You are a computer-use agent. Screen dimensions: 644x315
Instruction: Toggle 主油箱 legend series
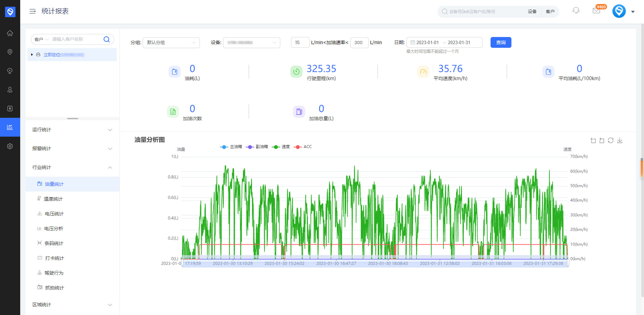tap(231, 147)
